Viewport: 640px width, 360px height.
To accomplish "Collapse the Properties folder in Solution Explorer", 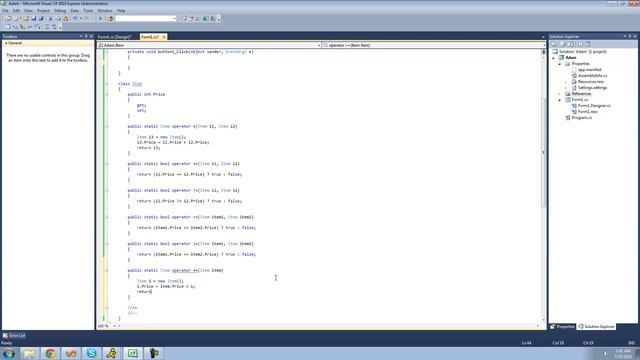I will (x=560, y=64).
